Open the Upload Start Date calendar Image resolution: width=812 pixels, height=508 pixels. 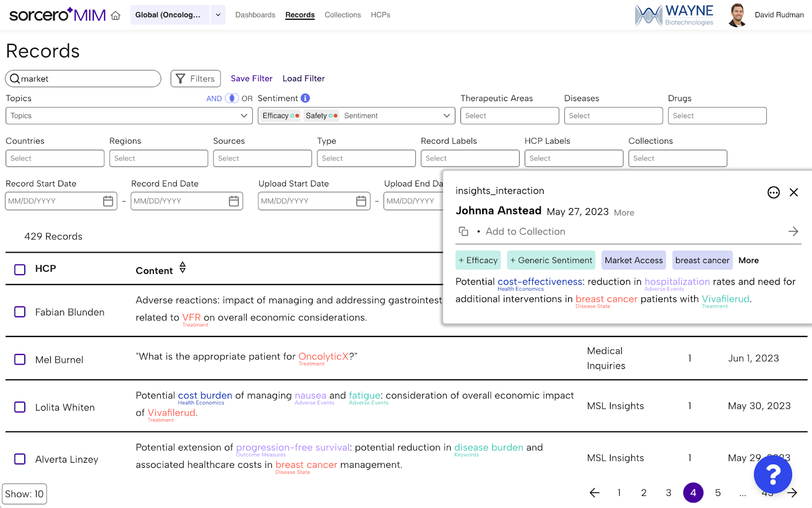click(x=361, y=201)
